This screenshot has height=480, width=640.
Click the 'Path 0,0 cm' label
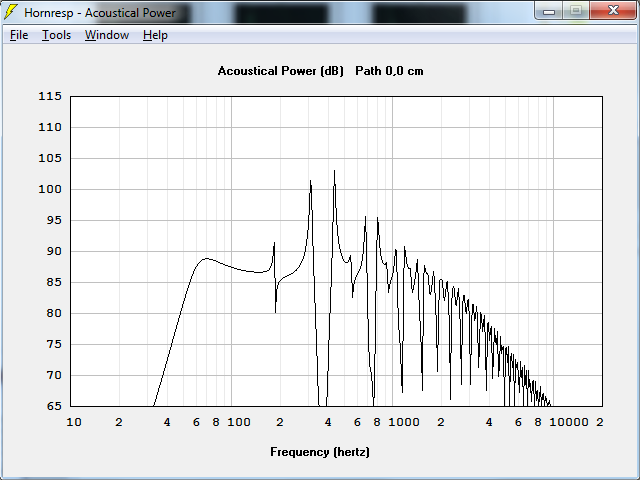(x=389, y=71)
